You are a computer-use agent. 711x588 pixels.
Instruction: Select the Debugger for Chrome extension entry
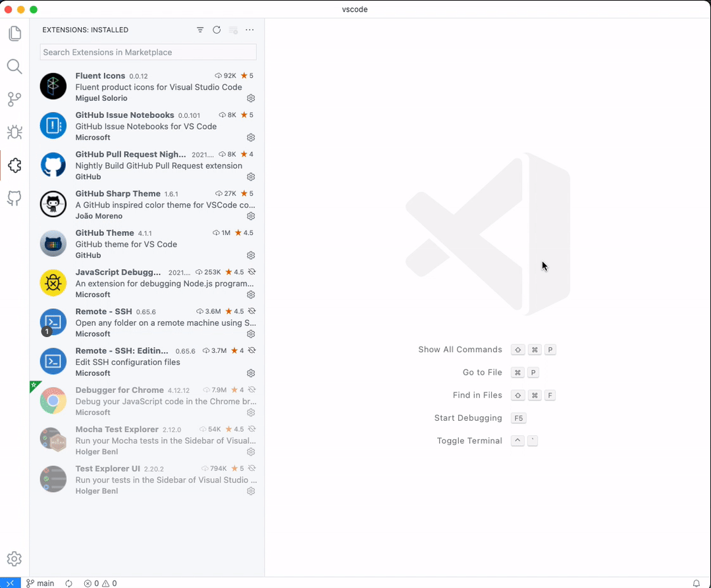point(145,400)
